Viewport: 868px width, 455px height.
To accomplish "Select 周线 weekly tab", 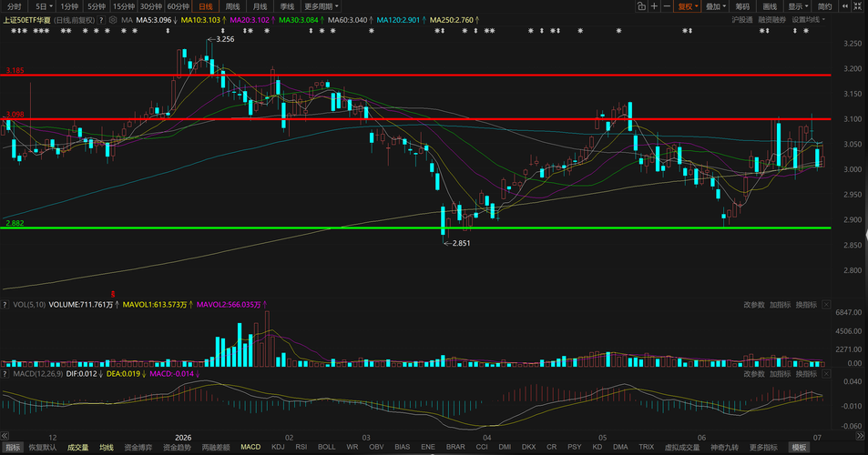I will coord(232,6).
